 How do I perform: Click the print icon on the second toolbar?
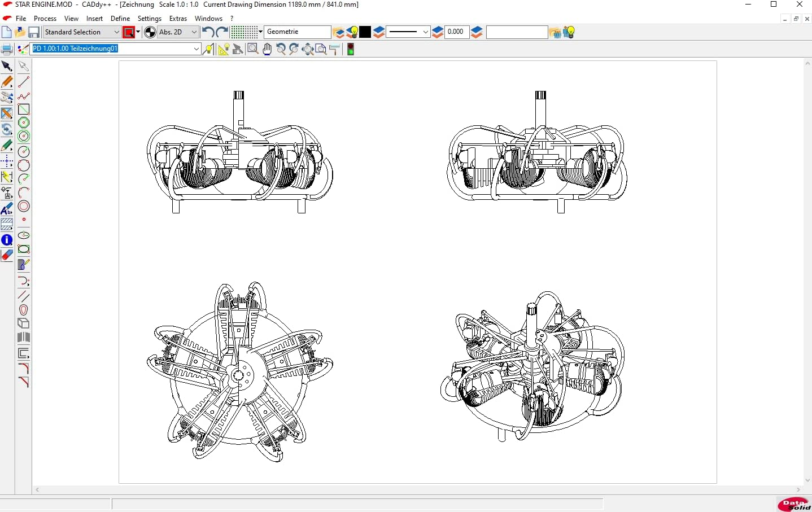(x=7, y=49)
